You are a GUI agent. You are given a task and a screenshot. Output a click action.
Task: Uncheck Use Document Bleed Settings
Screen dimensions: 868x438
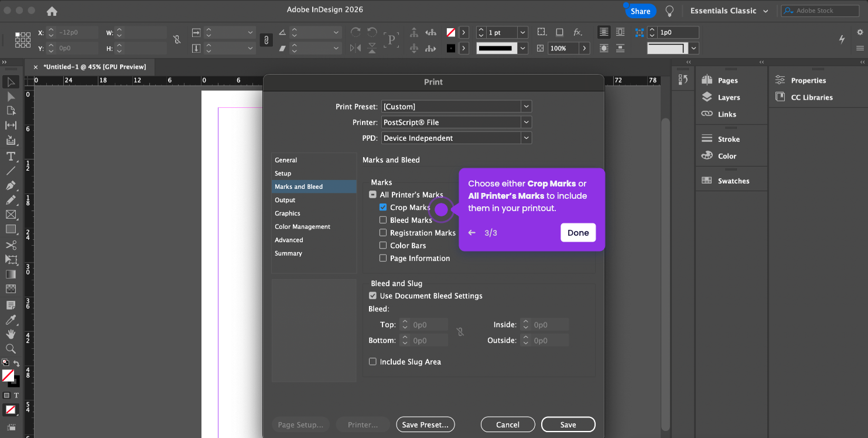point(373,296)
